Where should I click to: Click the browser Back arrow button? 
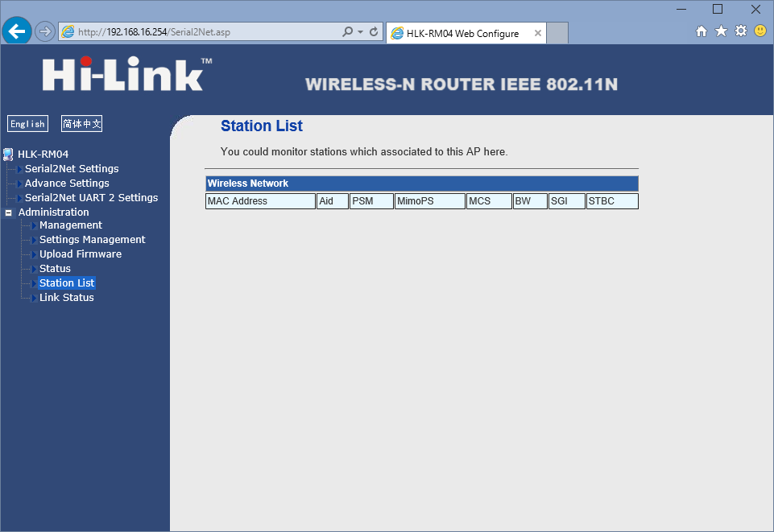click(x=17, y=31)
